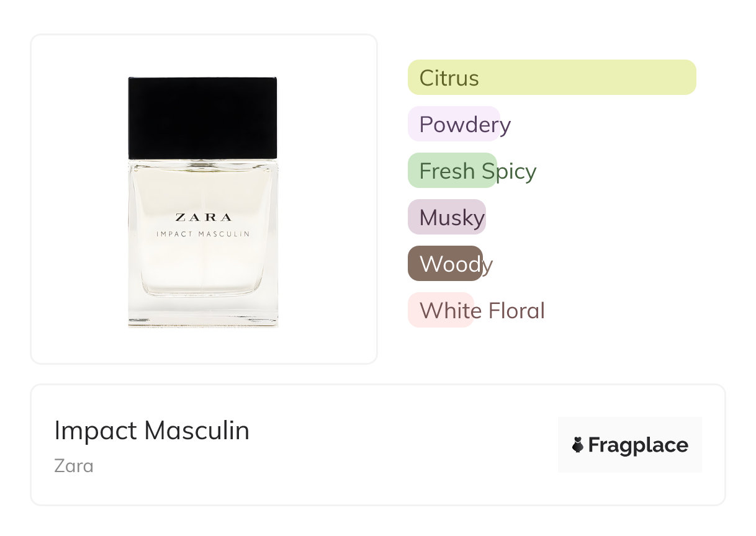Click the thick glass base of the bottle

[x=203, y=312]
